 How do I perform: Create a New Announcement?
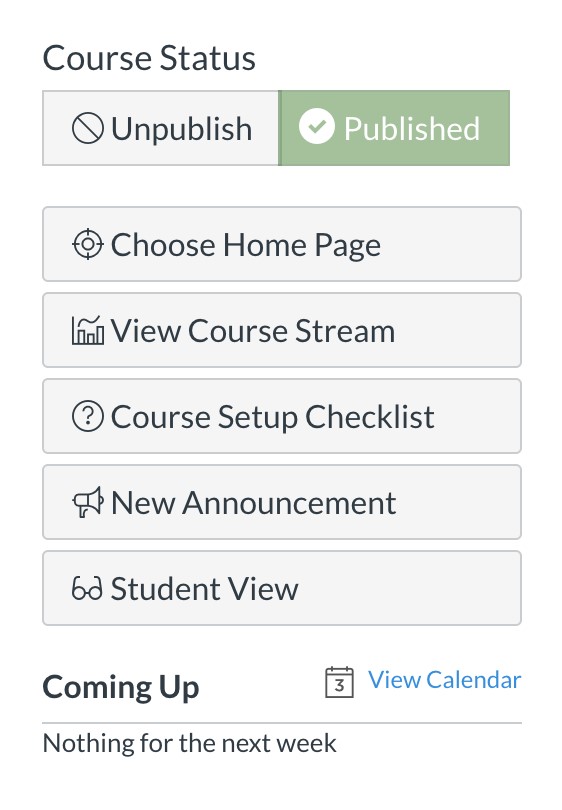(282, 502)
